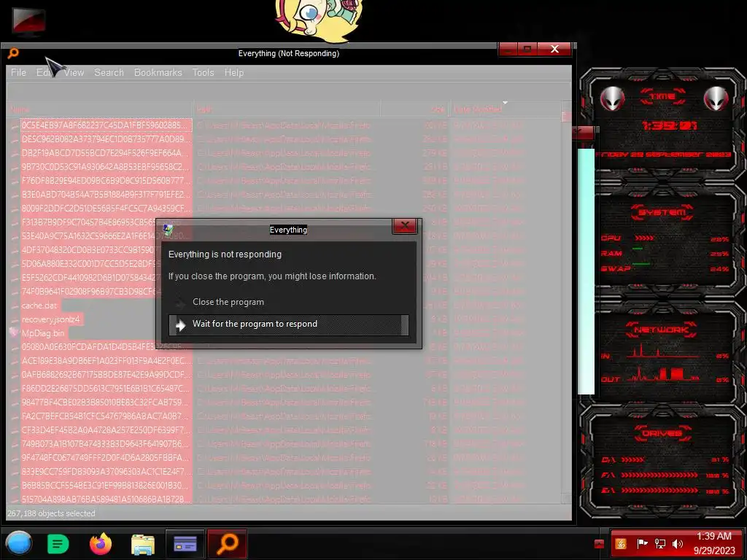
Task: Click the program icon in the Everything dialog title
Action: [x=168, y=230]
